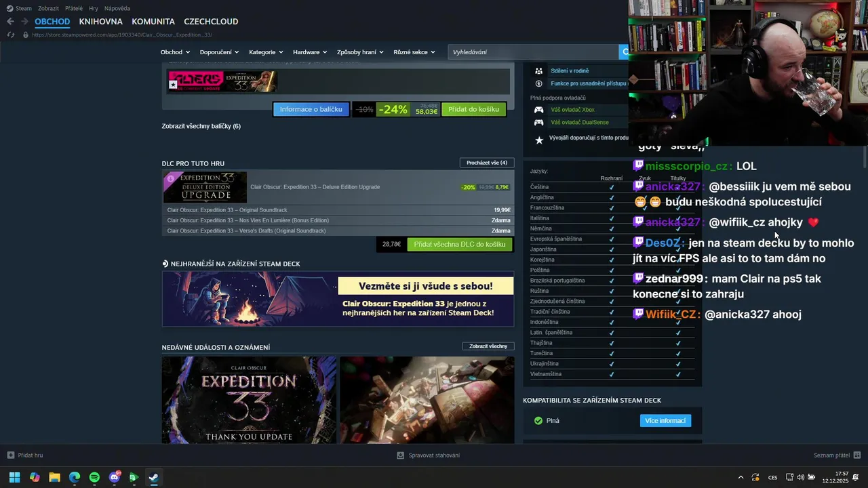Click the volume speaker icon in tray
Viewport: 868px width, 488px height.
(800, 478)
